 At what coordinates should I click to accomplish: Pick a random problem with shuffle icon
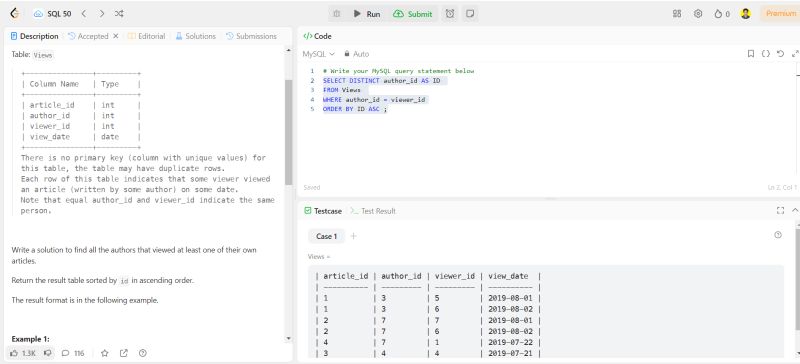[119, 14]
